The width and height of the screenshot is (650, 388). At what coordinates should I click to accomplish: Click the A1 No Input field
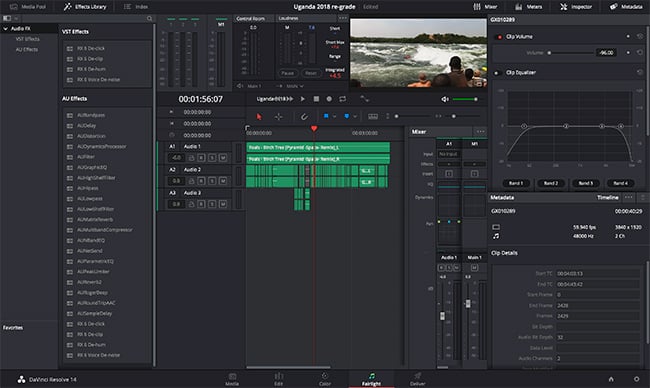[x=449, y=154]
